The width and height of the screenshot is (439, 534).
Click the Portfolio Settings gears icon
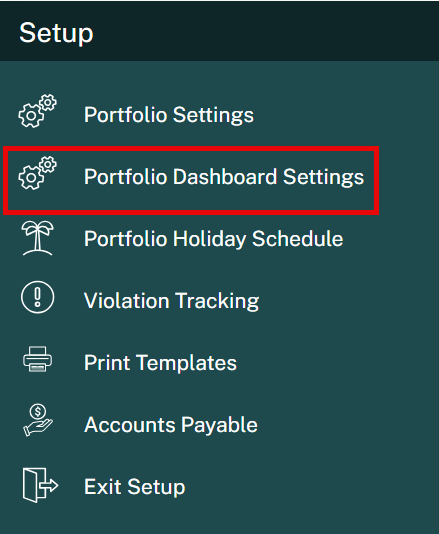point(37,111)
